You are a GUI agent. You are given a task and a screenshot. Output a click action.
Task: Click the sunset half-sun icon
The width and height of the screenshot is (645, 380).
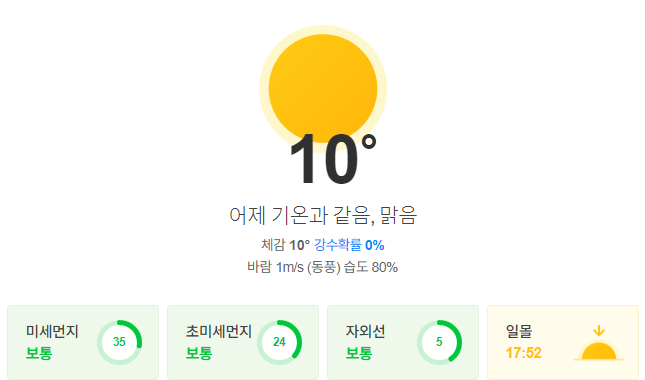(x=599, y=351)
